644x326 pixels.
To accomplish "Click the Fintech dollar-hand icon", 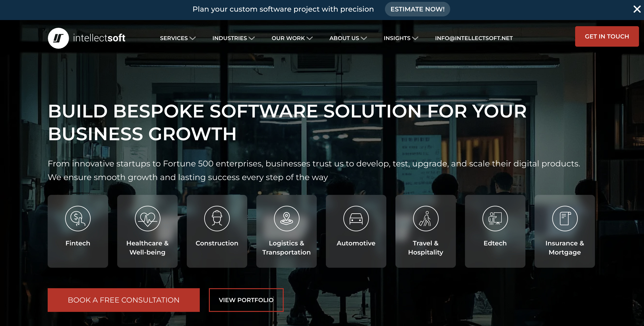I will [78, 218].
